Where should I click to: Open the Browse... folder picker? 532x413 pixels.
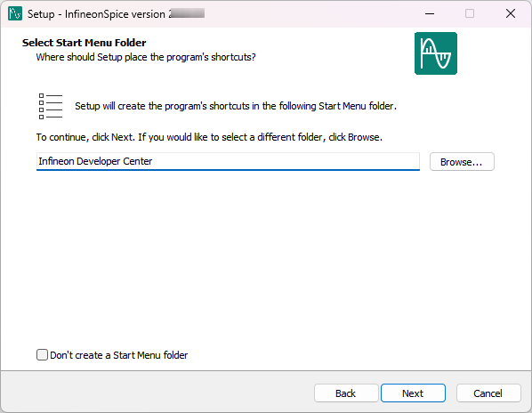(462, 162)
